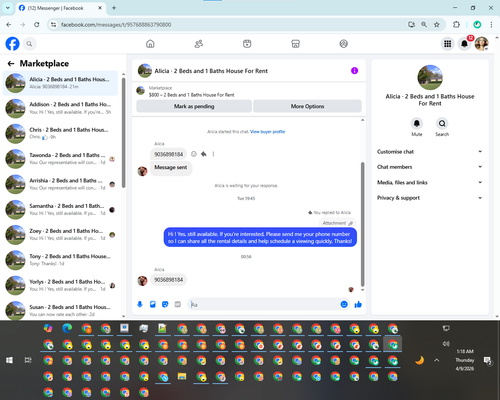
Task: Bookmark this page with the star
Action: point(437,24)
